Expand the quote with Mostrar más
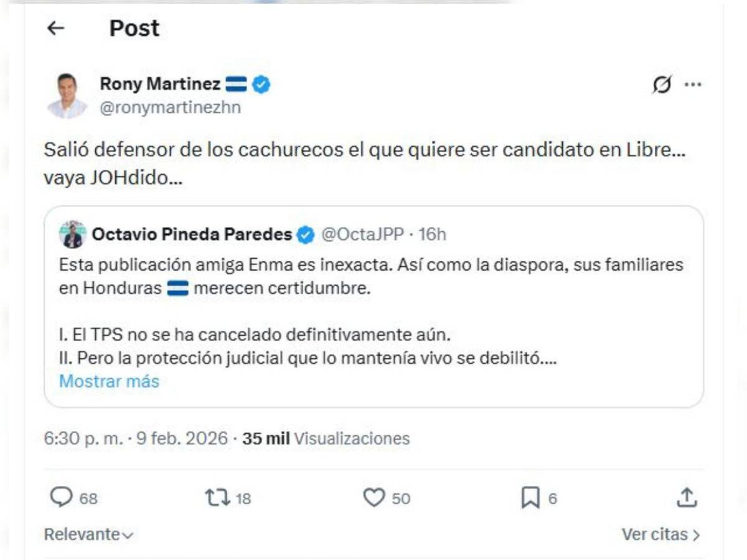The image size is (747, 560). pyautogui.click(x=109, y=381)
